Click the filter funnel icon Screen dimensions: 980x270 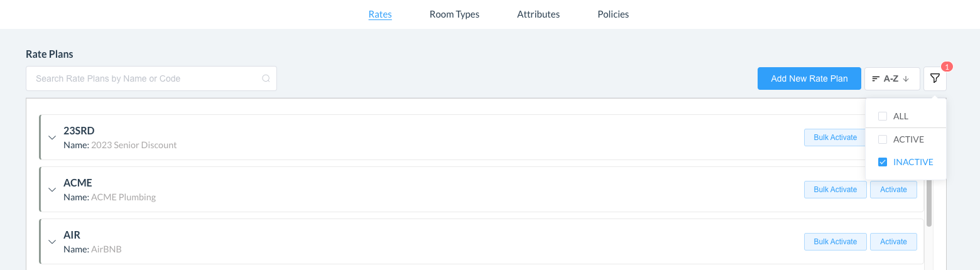point(935,78)
